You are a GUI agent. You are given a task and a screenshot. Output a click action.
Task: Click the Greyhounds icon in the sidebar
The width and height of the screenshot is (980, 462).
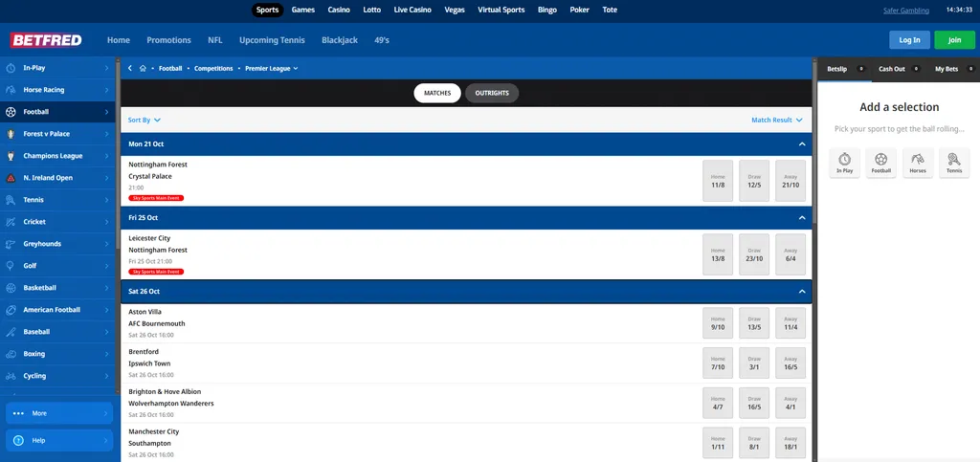11,244
